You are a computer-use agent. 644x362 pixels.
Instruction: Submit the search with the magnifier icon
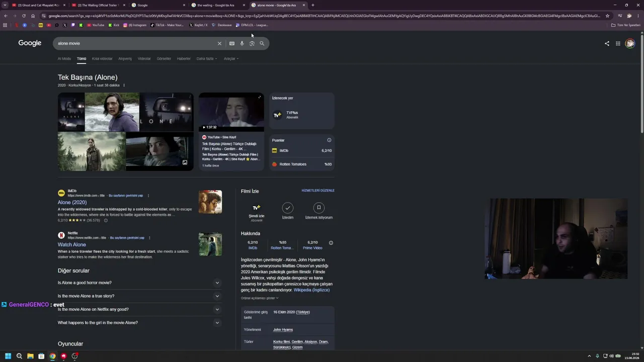(x=262, y=43)
